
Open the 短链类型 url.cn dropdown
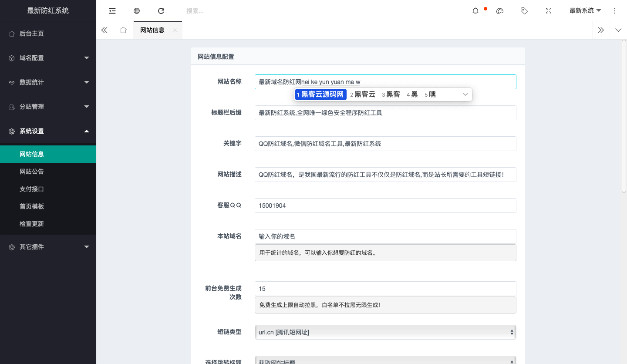pyautogui.click(x=385, y=332)
